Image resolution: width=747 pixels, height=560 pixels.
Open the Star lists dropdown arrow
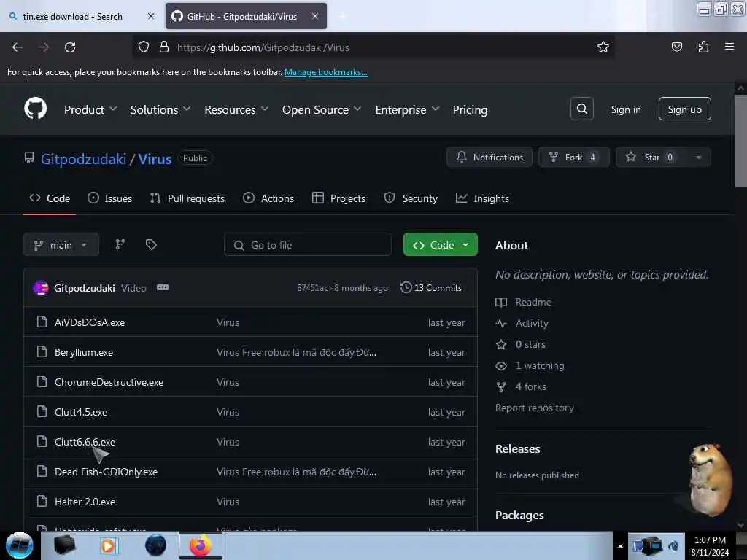click(x=698, y=157)
